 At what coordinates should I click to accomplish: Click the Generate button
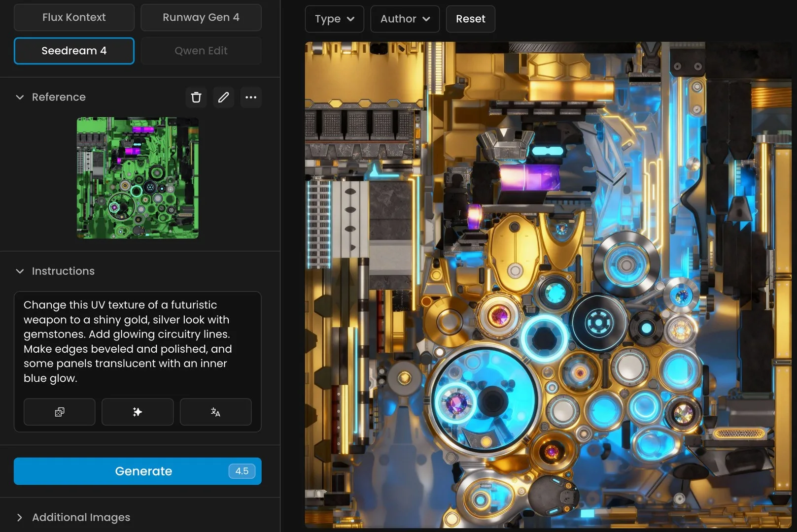click(x=138, y=471)
